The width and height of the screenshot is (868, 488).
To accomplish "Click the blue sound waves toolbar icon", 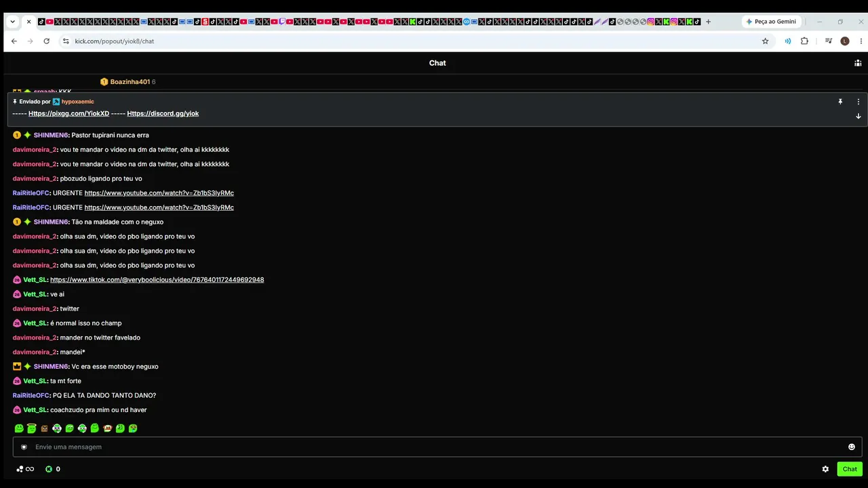I will (x=787, y=41).
